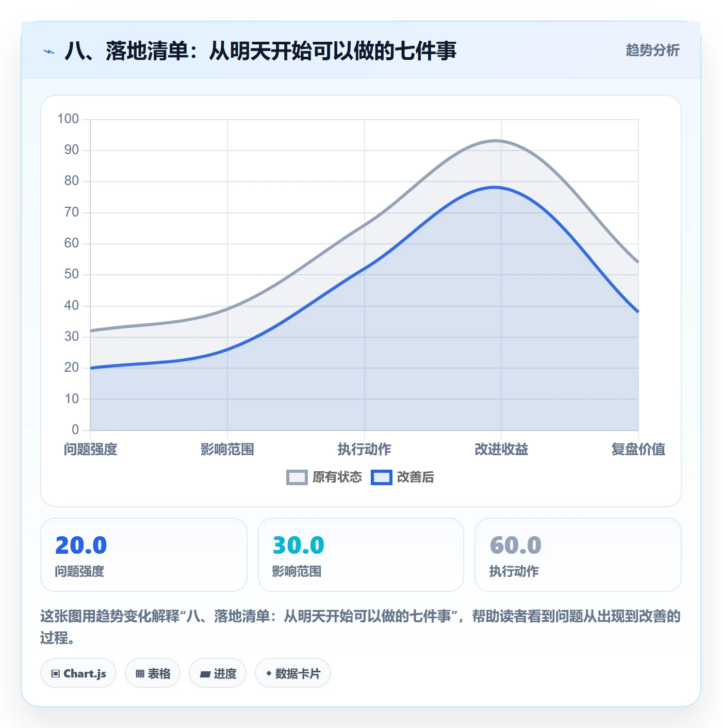Toggle the 原有状态 legend swatch
The height and width of the screenshot is (728, 722).
(297, 477)
